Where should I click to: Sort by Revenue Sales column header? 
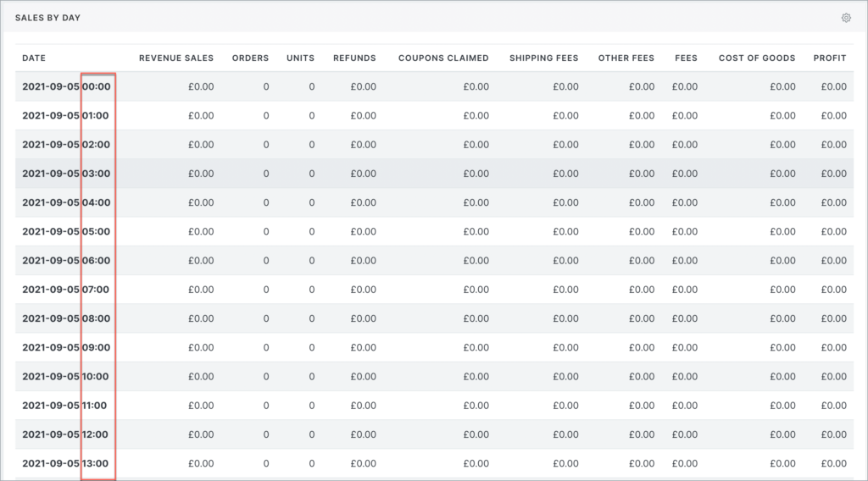(x=176, y=58)
